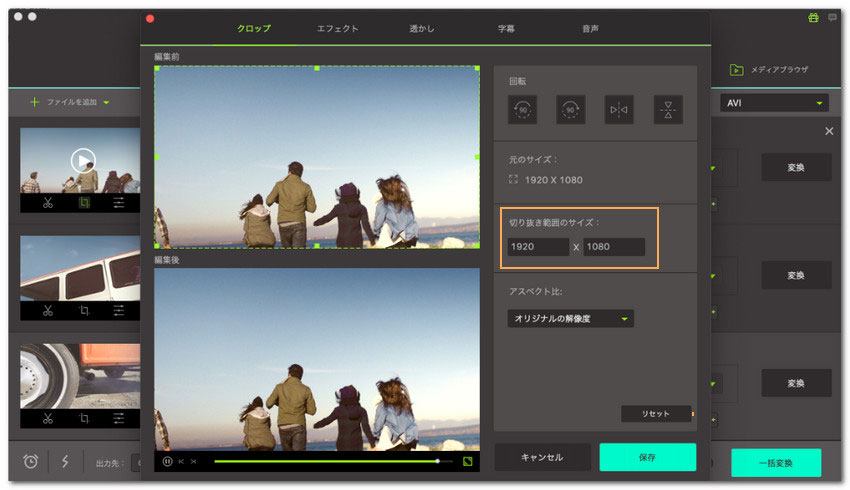This screenshot has height=490, width=850.
Task: Pause the preview playback
Action: (x=167, y=462)
